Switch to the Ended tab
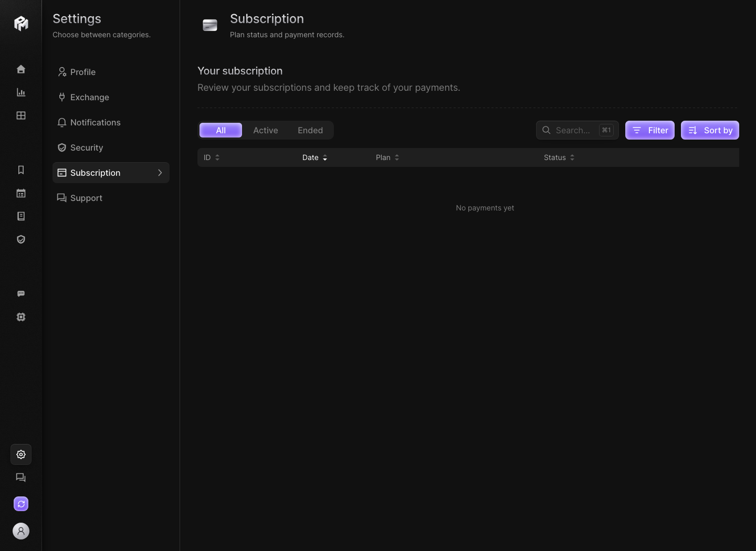This screenshot has height=551, width=756. click(310, 130)
